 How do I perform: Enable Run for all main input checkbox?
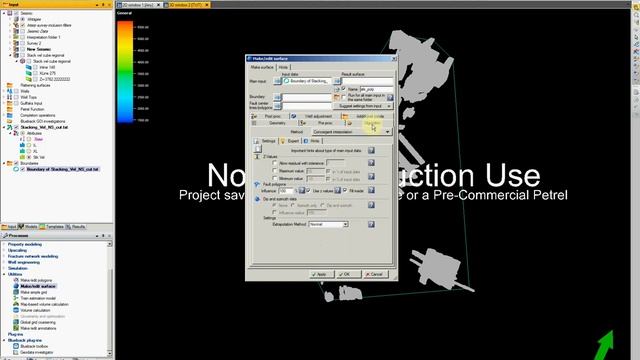point(344,97)
